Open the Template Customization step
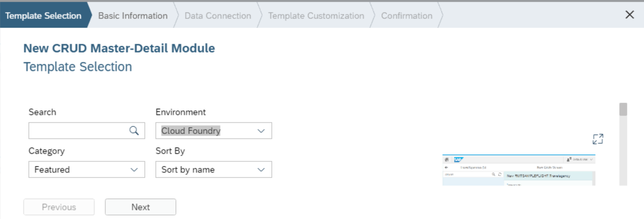The height and width of the screenshot is (219, 644). click(x=316, y=16)
